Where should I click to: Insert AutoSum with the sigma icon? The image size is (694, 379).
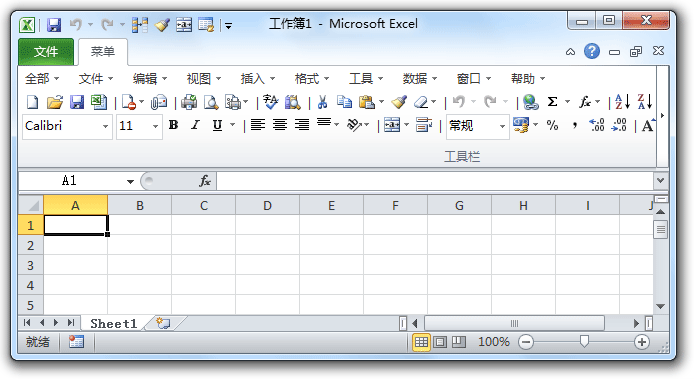(x=552, y=102)
